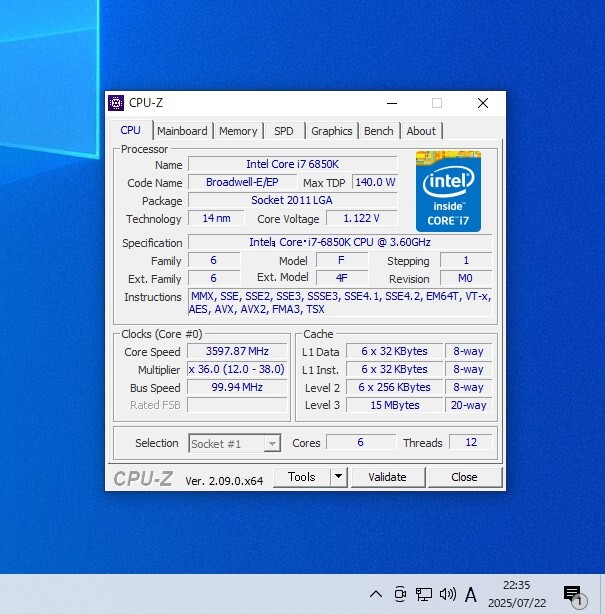
Task: Switch to the SPD tab
Action: 284,131
